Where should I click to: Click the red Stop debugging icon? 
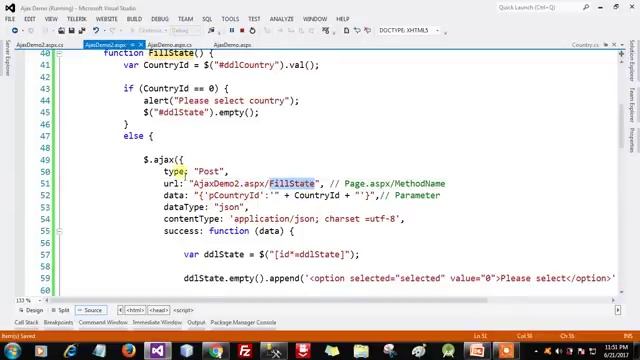[242, 31]
